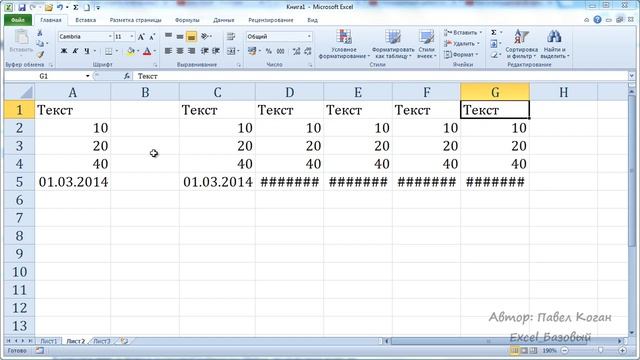
Task: Toggle Underline (Ч) formatting
Action: pyautogui.click(x=87, y=51)
